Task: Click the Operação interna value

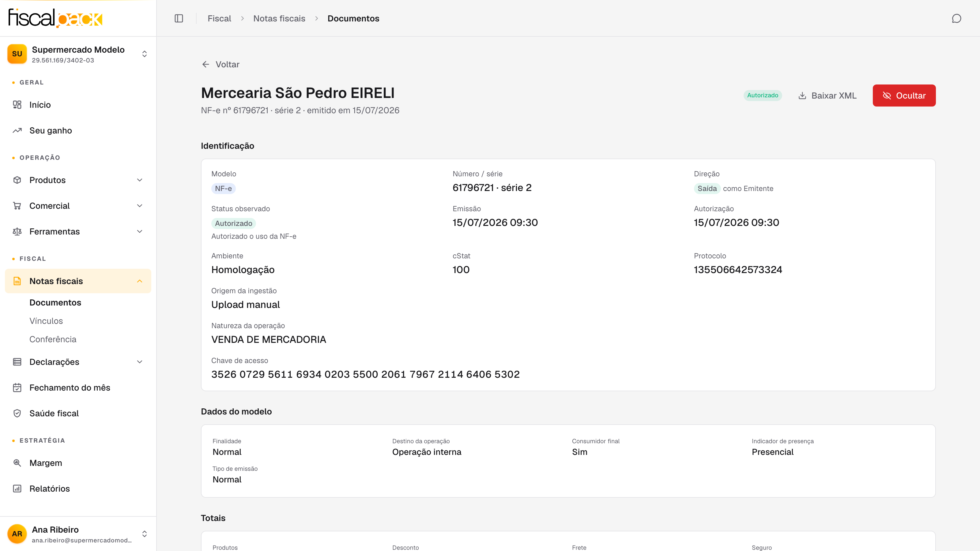Action: pyautogui.click(x=427, y=452)
